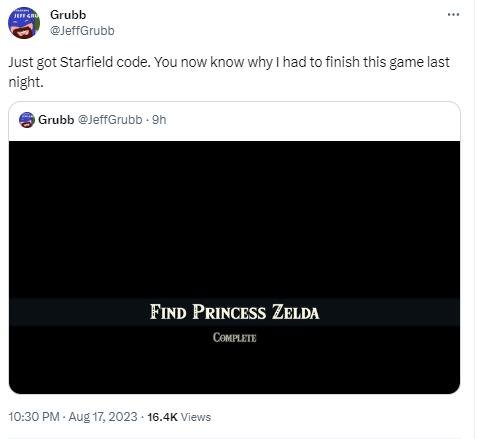Open the Find Princess Zelda image
Screen dimensions: 477x439
pos(234,267)
